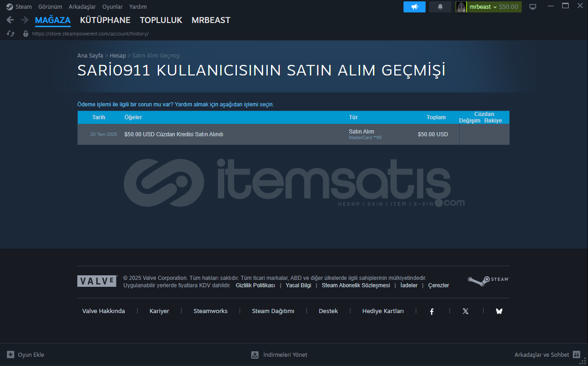Open the Steam menu in the top bar

coord(19,7)
